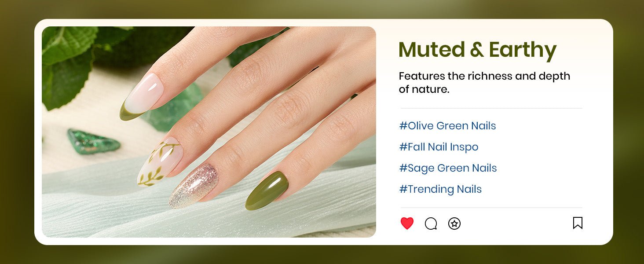The width and height of the screenshot is (644, 264).
Task: Click the solid olive green pinky nail
Action: [267, 191]
